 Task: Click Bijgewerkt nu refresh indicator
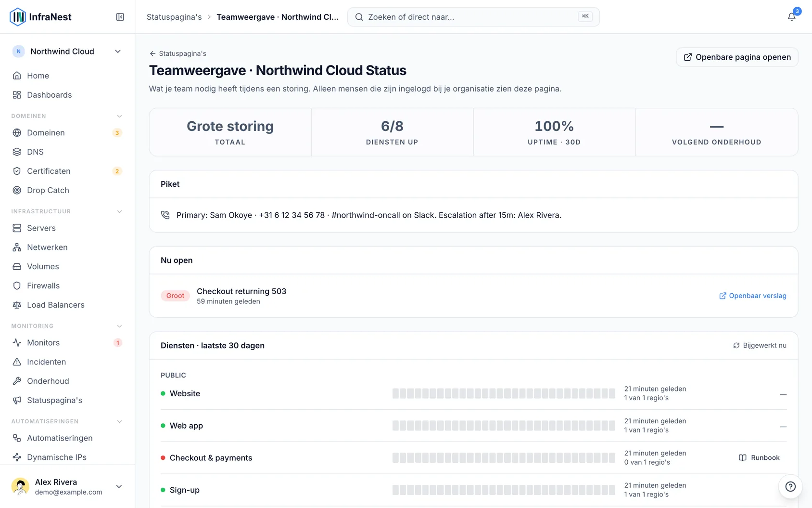tap(760, 345)
